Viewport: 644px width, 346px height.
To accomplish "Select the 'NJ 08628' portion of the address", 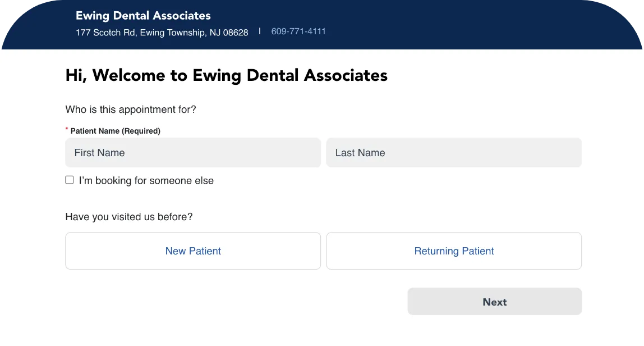I will [x=229, y=33].
